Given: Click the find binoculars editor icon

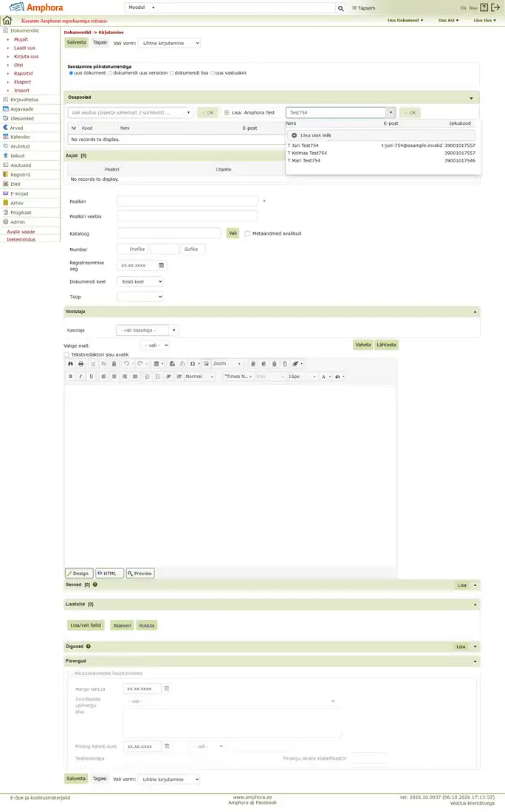Looking at the screenshot, I should (71, 363).
